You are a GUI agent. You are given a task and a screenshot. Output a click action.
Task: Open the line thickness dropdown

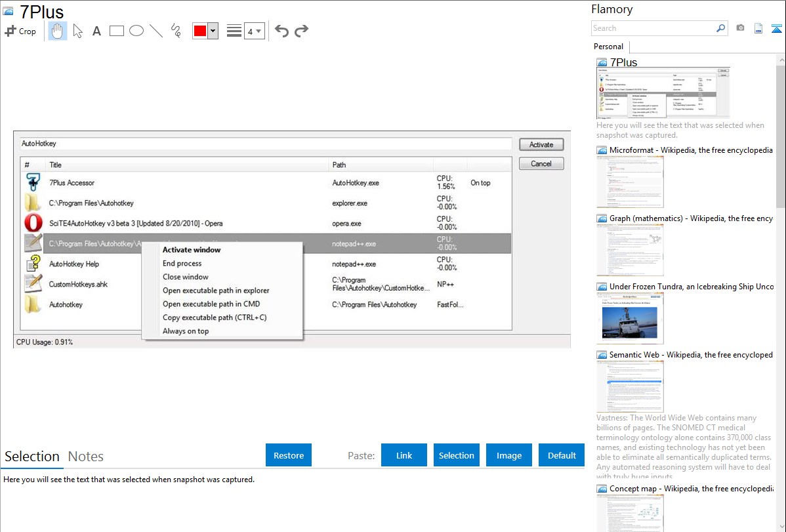click(254, 31)
